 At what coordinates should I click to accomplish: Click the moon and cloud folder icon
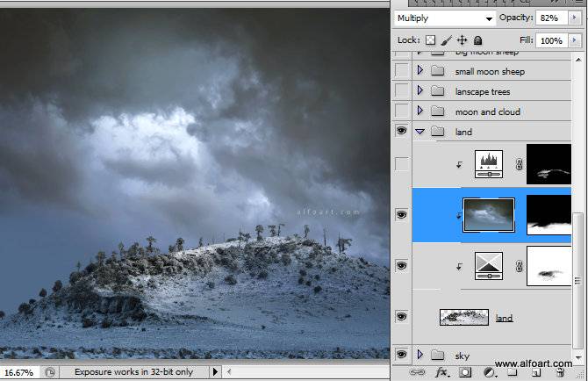point(438,111)
